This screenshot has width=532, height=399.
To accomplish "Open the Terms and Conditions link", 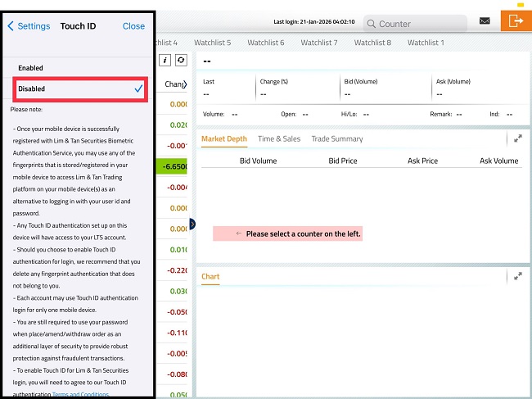I will (80, 395).
